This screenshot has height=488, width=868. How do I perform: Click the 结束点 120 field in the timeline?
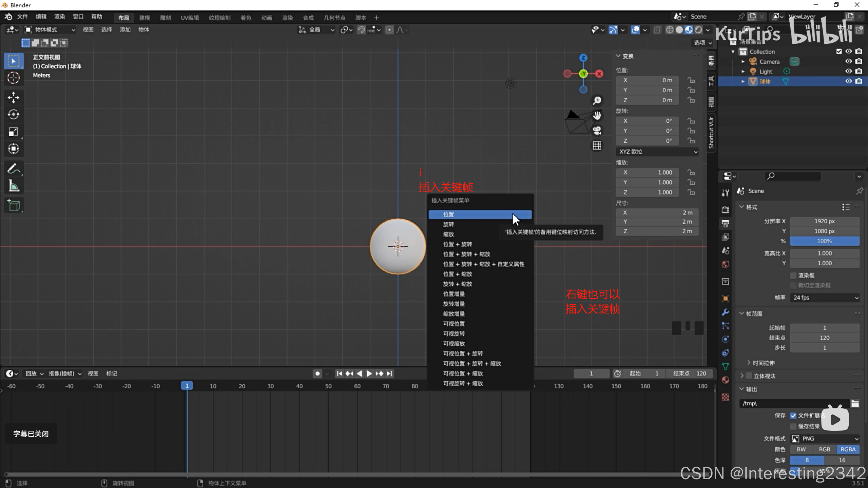tap(690, 373)
